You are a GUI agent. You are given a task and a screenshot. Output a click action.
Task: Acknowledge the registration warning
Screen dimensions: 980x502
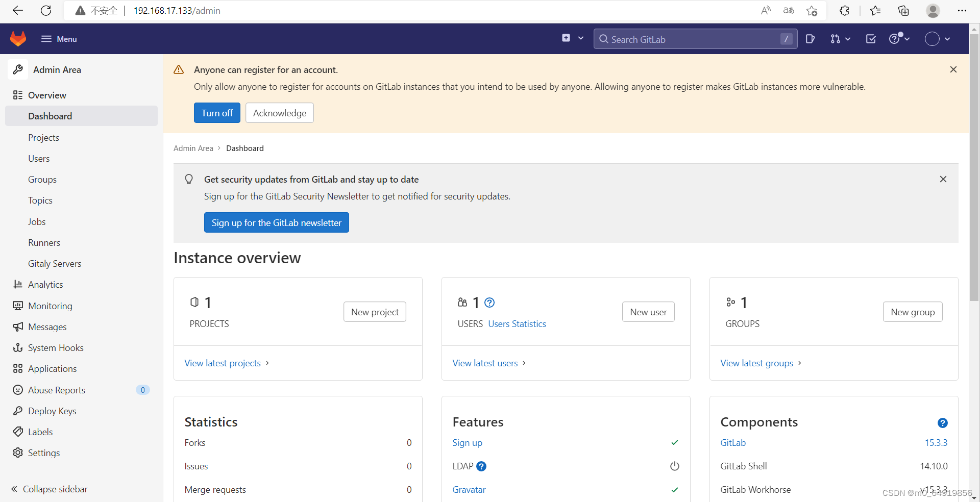280,113
